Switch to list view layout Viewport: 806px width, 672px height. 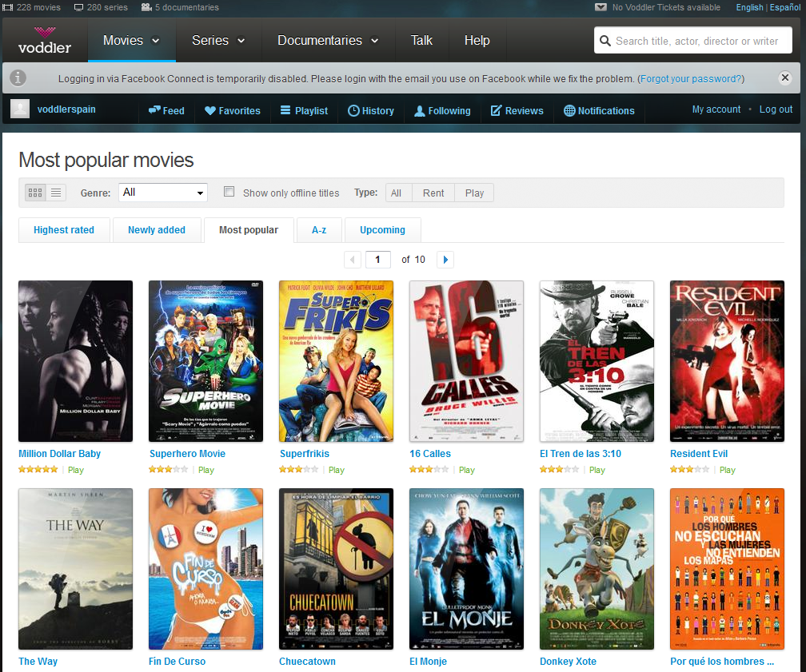click(56, 193)
